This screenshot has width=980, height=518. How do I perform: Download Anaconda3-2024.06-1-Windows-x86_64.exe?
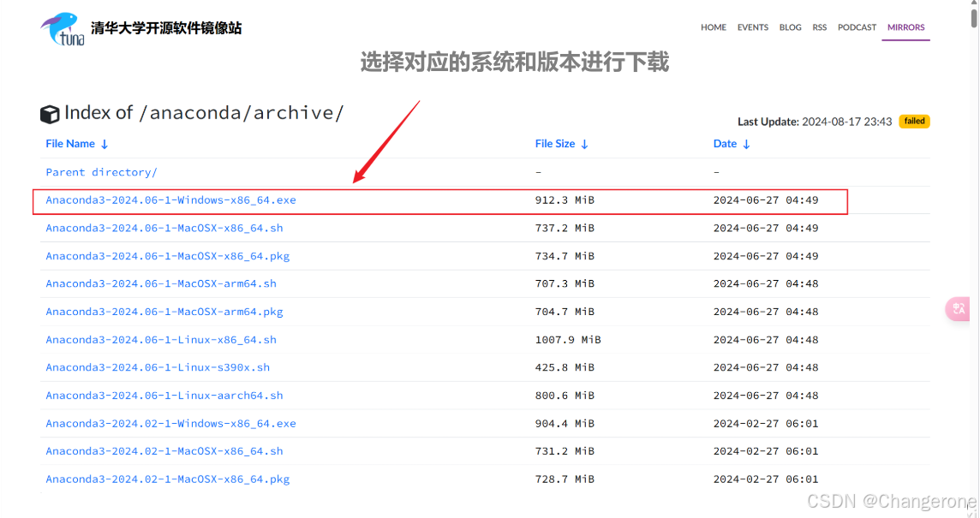point(170,200)
